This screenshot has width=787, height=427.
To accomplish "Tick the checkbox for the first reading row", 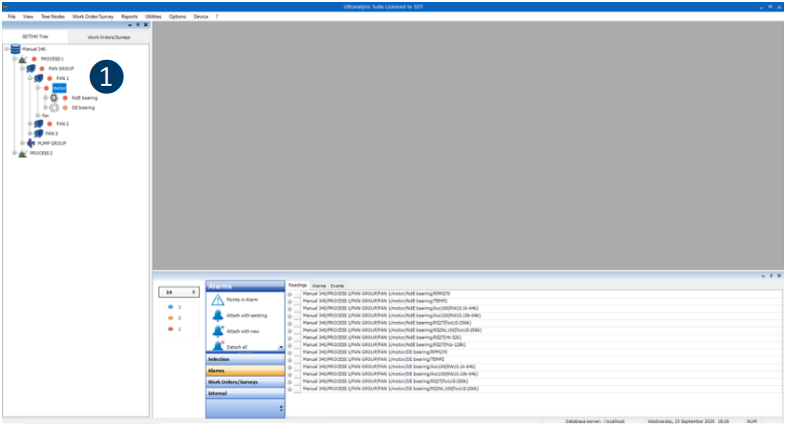I will point(296,294).
